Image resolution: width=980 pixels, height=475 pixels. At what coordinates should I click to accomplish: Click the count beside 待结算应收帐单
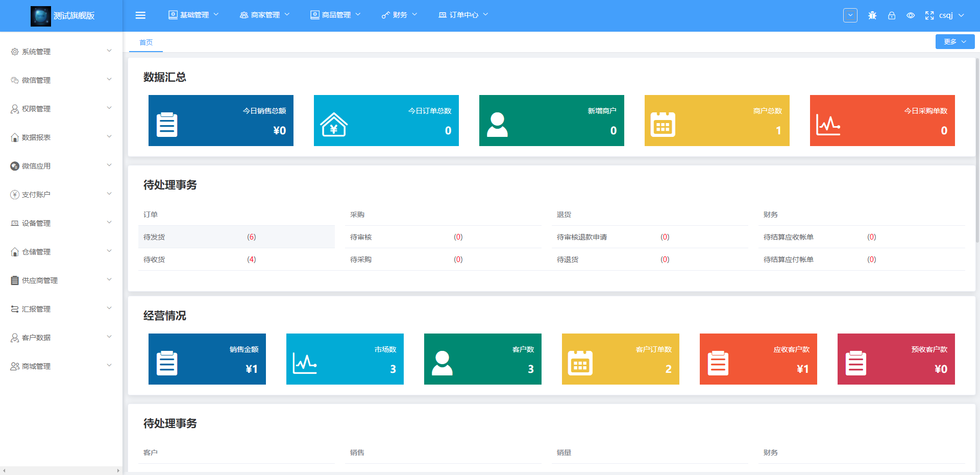[x=871, y=237]
